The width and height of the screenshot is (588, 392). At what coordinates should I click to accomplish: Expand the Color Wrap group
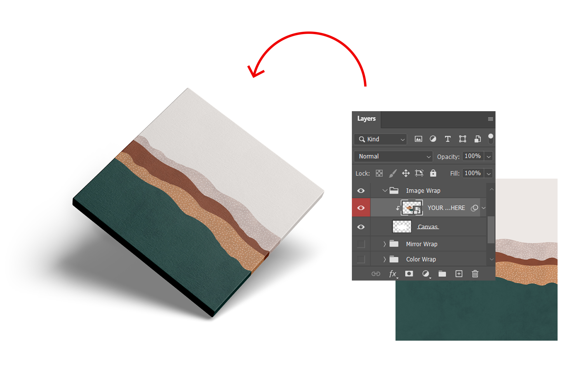point(384,259)
